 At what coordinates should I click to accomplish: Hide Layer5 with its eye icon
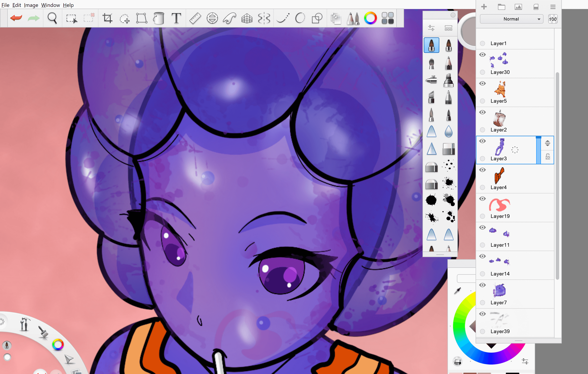click(x=482, y=84)
